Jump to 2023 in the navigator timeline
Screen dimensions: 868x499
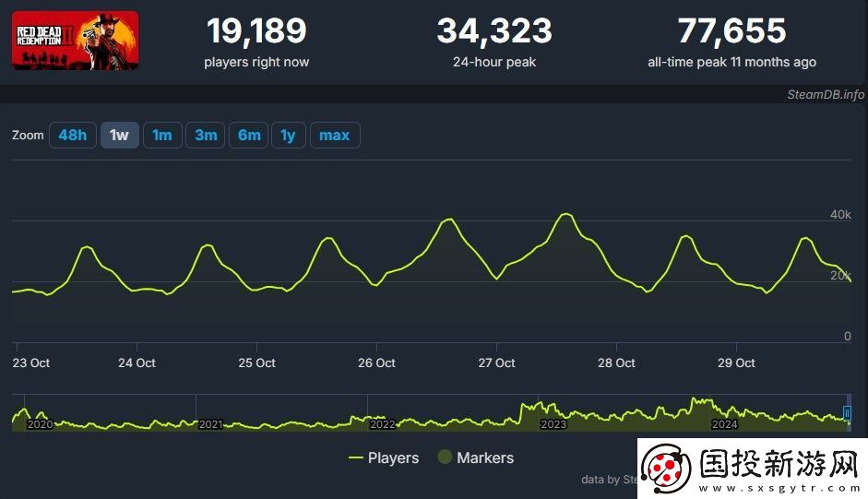coord(553,423)
